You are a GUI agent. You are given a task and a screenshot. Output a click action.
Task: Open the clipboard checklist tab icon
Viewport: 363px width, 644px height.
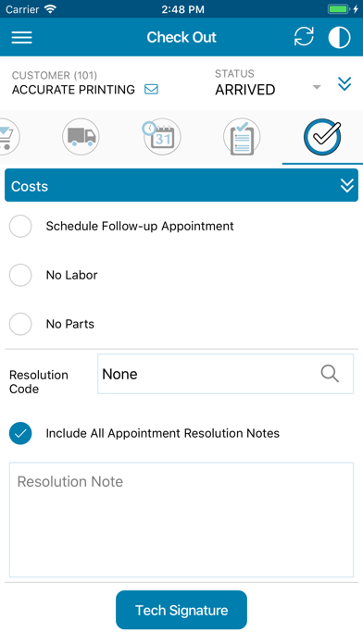click(x=242, y=137)
